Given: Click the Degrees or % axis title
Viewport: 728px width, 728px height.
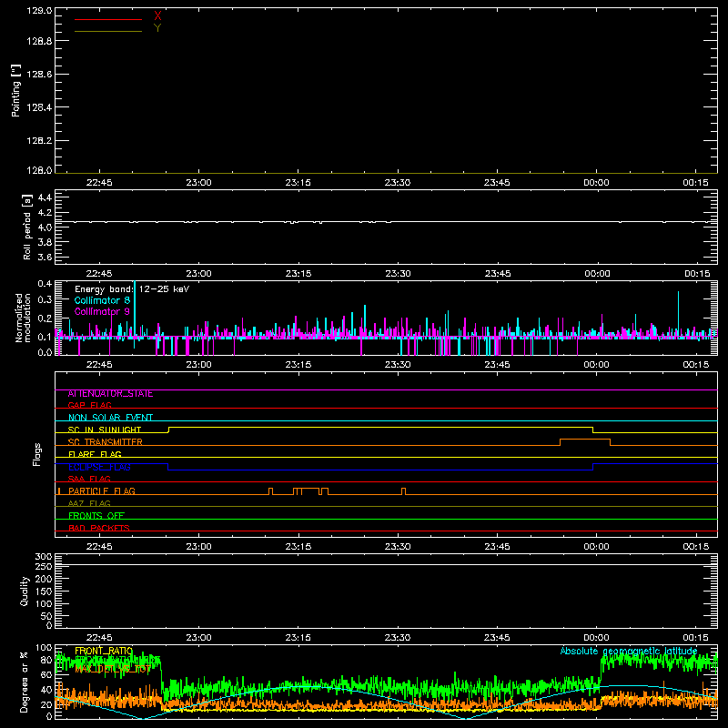Looking at the screenshot, I should point(25,682).
